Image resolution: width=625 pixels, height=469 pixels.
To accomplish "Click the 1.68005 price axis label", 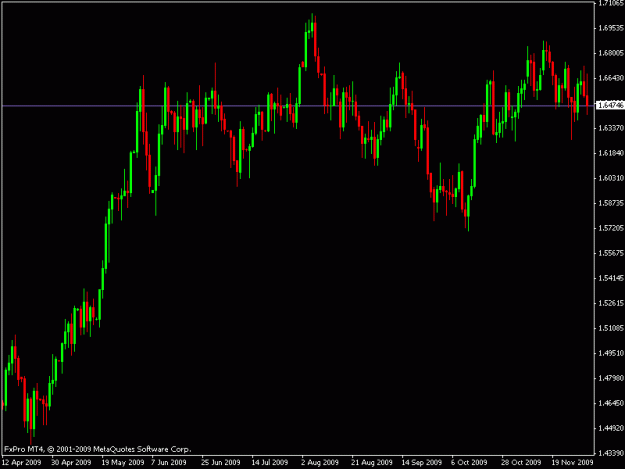I will (611, 53).
